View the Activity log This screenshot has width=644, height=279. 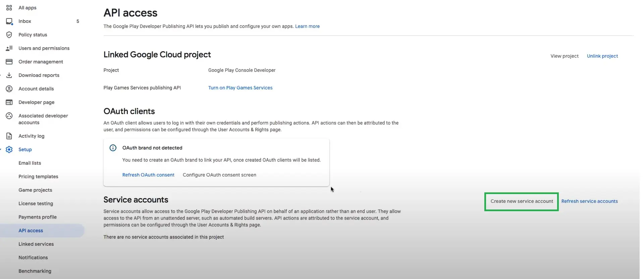[32, 136]
